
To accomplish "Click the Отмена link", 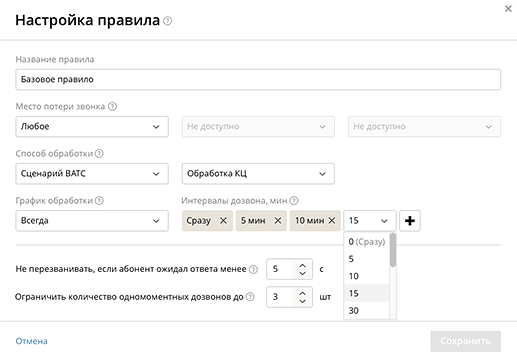I will [31, 341].
